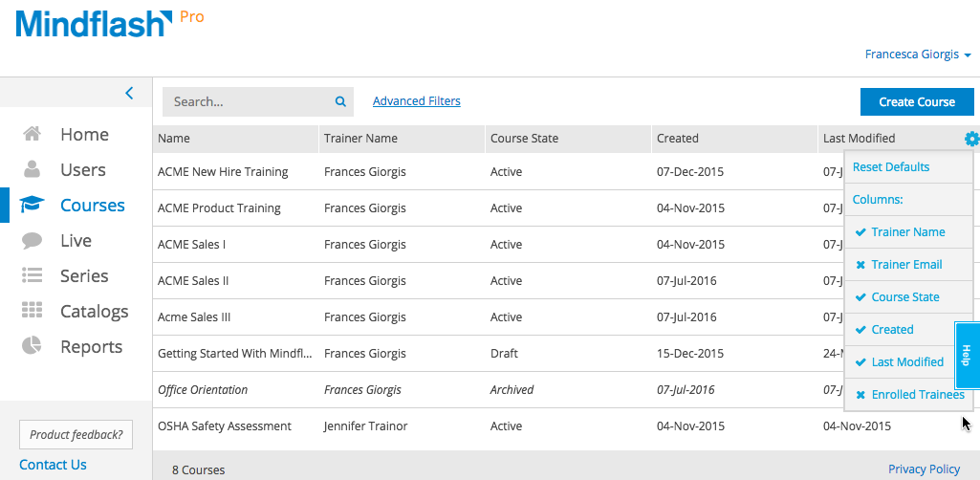Collapse the sidebar with the chevron
Image resolution: width=980 pixels, height=480 pixels.
coord(129,93)
